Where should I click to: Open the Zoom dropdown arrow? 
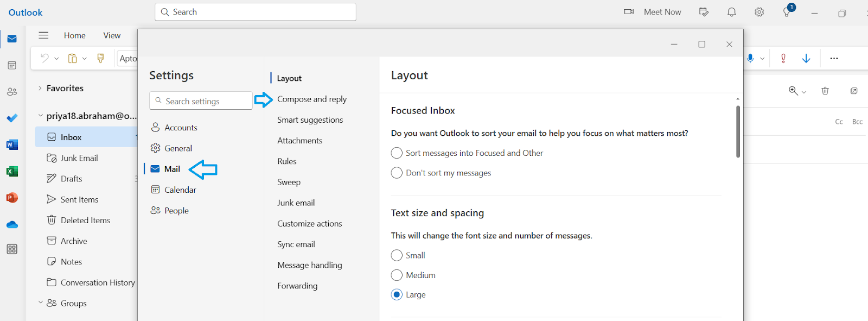pos(804,92)
